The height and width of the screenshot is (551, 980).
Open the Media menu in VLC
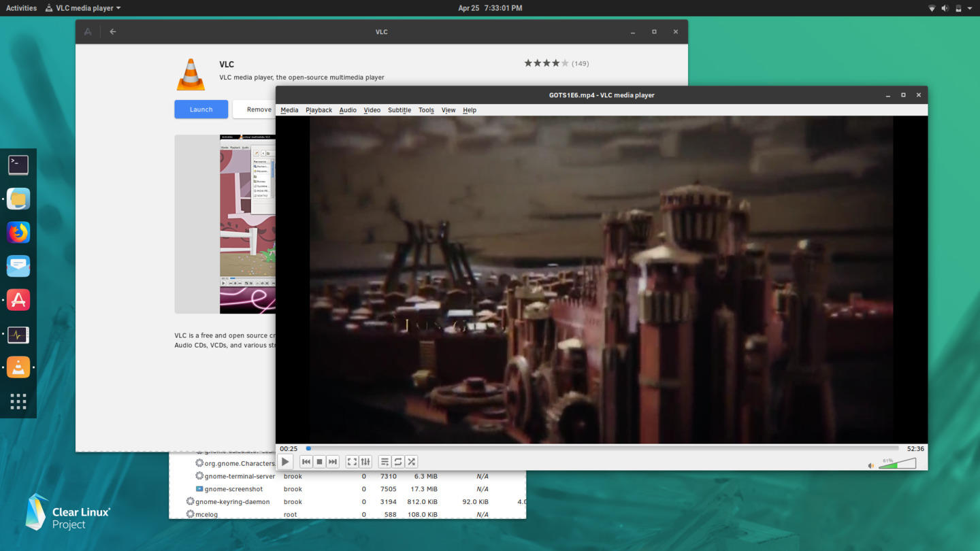point(289,110)
